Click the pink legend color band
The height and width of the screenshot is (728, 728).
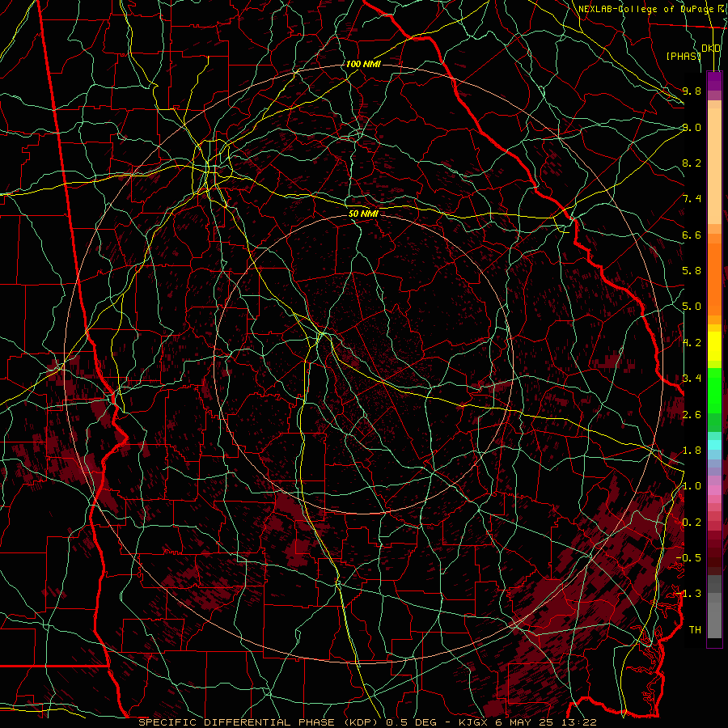[714, 490]
